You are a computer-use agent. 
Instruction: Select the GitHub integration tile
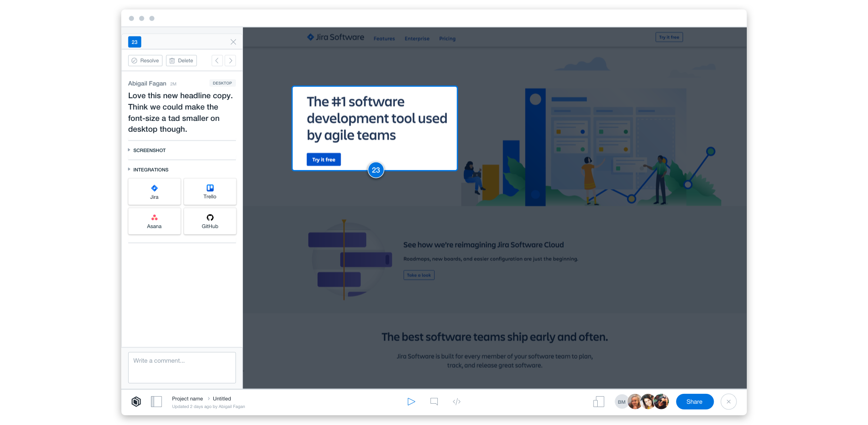click(210, 221)
